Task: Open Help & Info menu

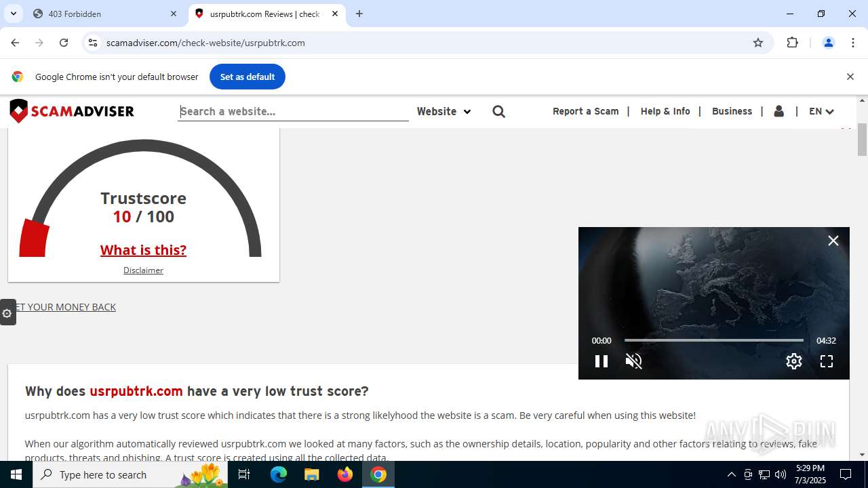Action: pyautogui.click(x=665, y=111)
